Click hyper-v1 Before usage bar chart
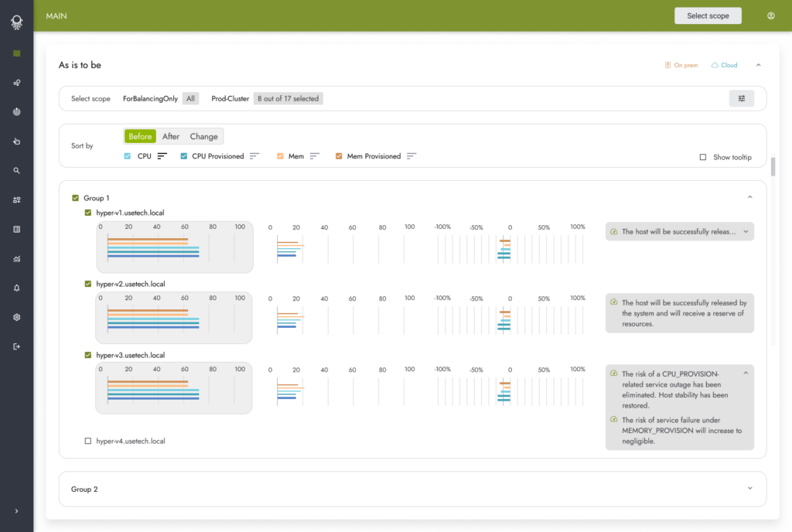 [175, 247]
